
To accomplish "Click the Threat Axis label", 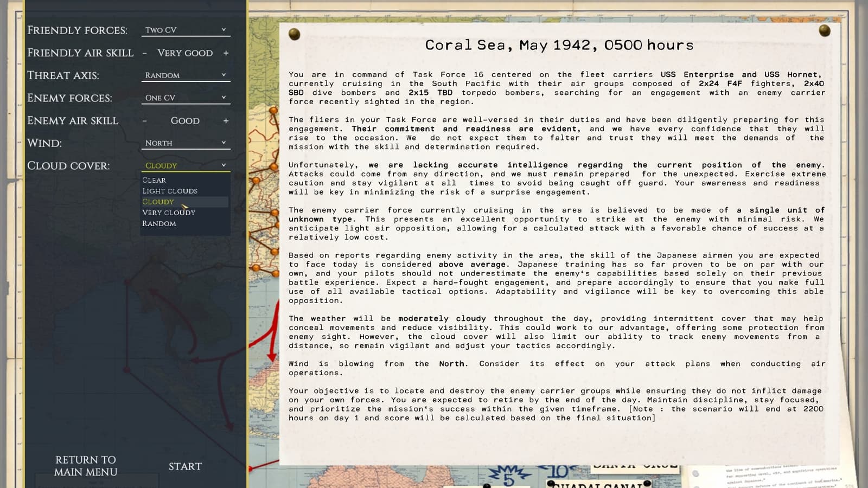I will [x=63, y=75].
